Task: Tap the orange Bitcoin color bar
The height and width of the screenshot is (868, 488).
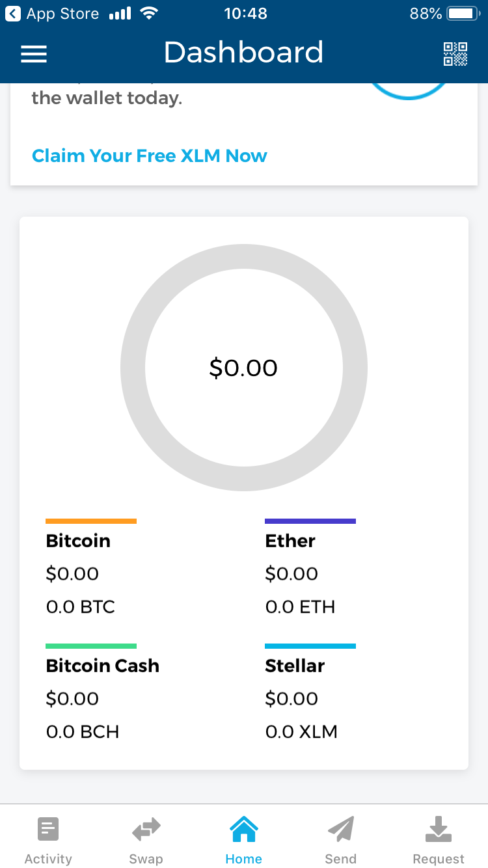Action: 91,521
